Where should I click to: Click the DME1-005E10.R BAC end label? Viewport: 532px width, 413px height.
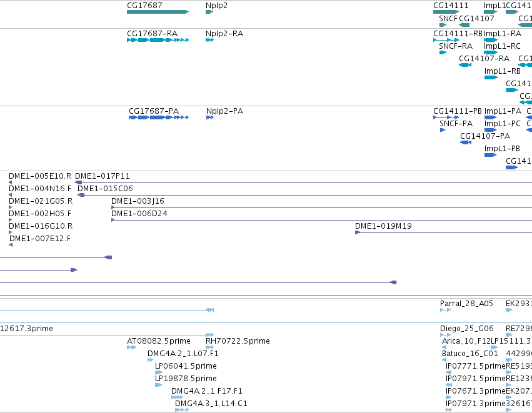point(40,176)
